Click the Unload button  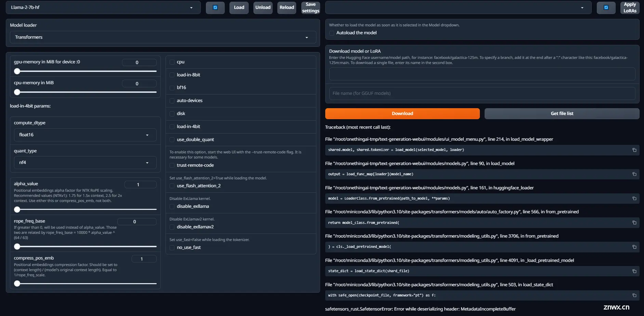pyautogui.click(x=263, y=8)
